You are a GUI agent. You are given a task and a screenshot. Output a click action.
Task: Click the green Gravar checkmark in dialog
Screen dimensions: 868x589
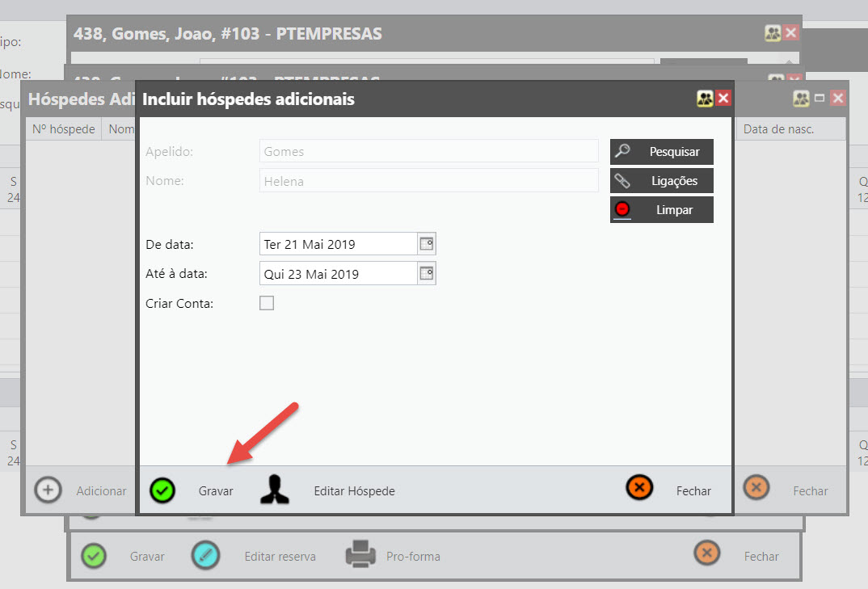tap(162, 490)
